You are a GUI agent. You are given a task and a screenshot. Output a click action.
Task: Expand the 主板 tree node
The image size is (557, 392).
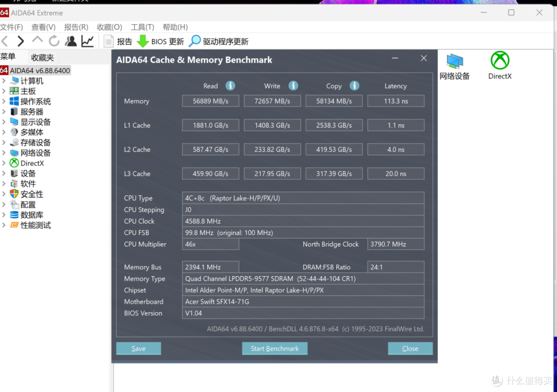coord(4,91)
